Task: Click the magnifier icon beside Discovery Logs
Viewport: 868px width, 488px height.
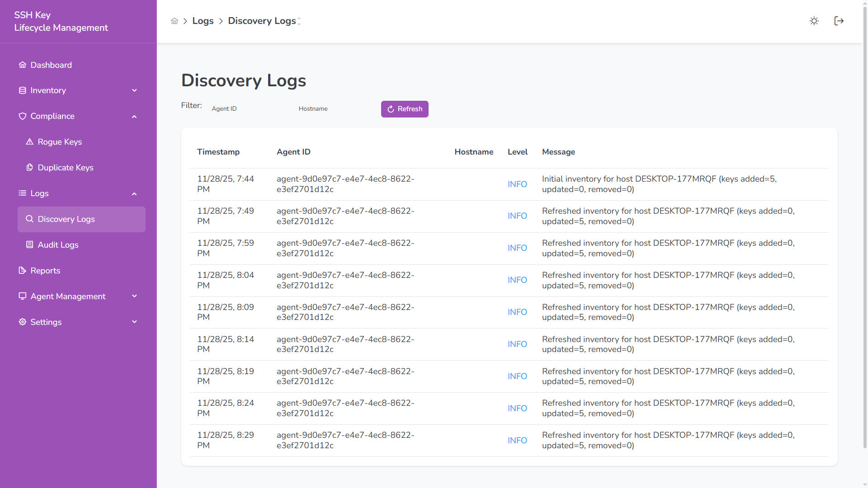Action: (x=30, y=219)
